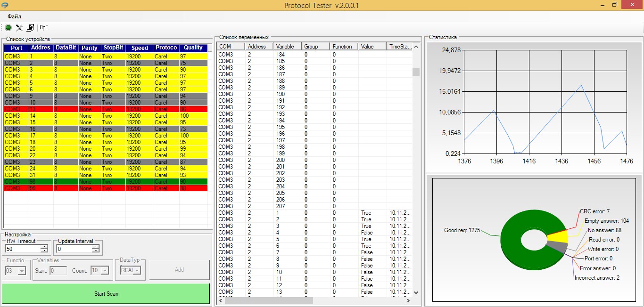
Task: Click the Quality column header
Action: coord(193,48)
